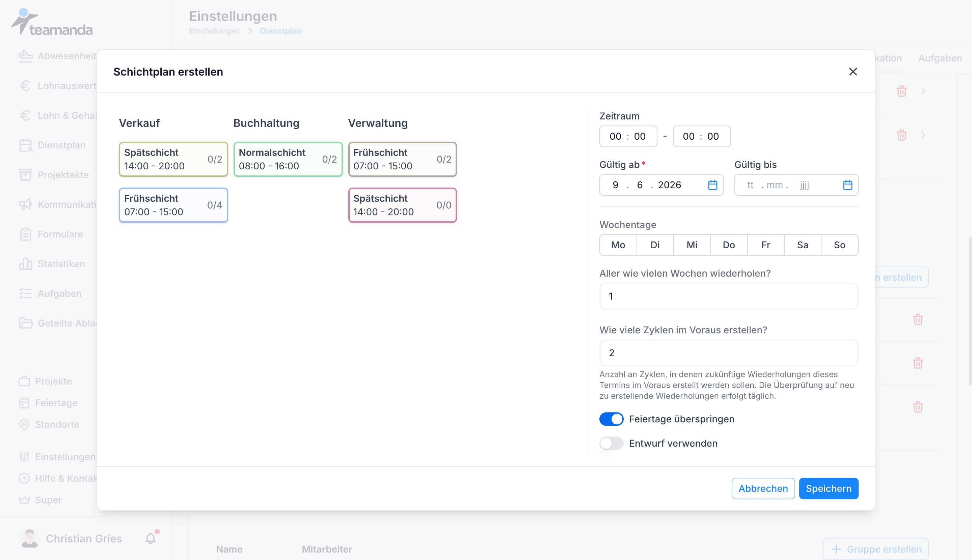The height and width of the screenshot is (560, 972).
Task: Open the Gültig bis calendar picker
Action: pyautogui.click(x=847, y=185)
